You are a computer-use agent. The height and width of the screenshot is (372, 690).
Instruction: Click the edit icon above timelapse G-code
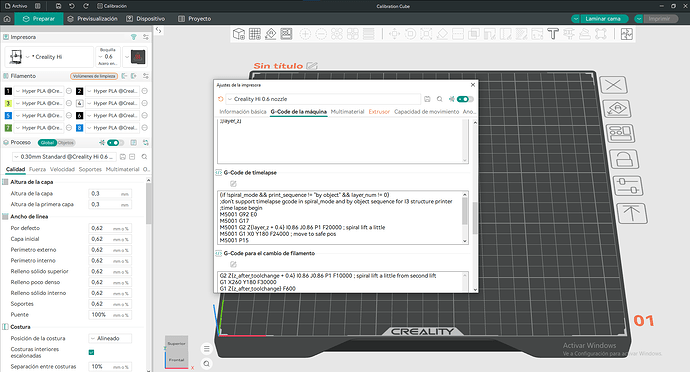[233, 184]
